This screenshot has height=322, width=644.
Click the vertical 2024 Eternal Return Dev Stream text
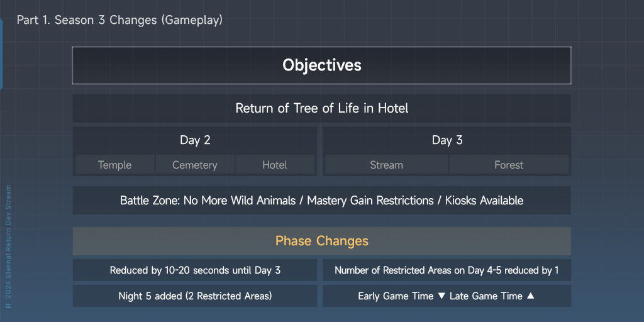(8, 241)
